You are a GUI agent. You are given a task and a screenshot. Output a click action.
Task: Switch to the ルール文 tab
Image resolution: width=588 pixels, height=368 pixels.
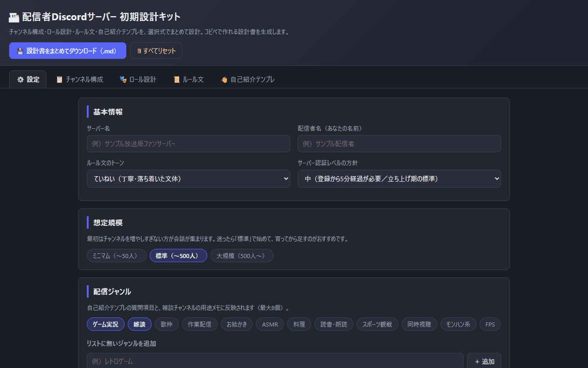[188, 79]
